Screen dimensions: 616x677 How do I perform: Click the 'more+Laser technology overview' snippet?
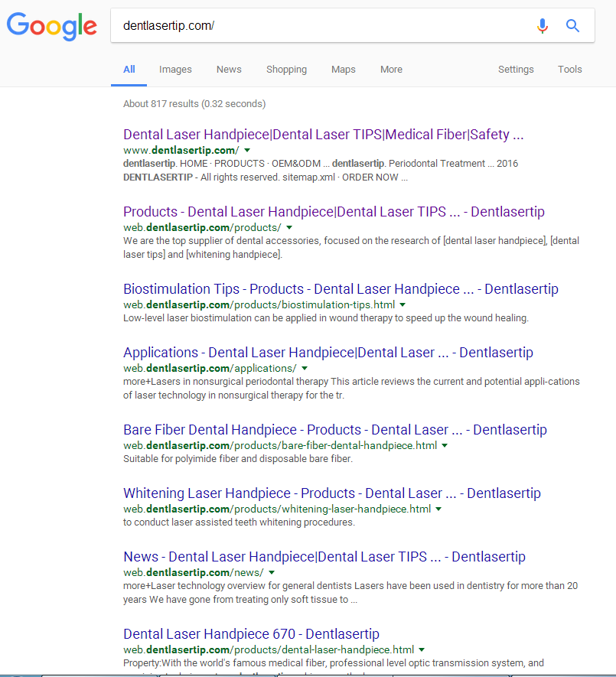pyautogui.click(x=350, y=593)
